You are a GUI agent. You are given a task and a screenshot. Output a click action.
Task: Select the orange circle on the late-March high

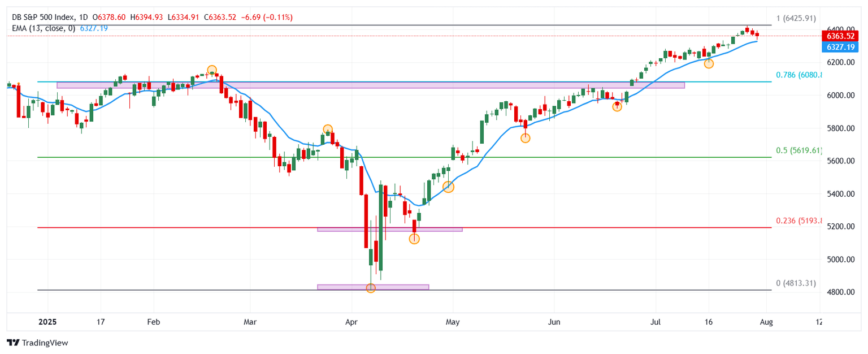(328, 129)
